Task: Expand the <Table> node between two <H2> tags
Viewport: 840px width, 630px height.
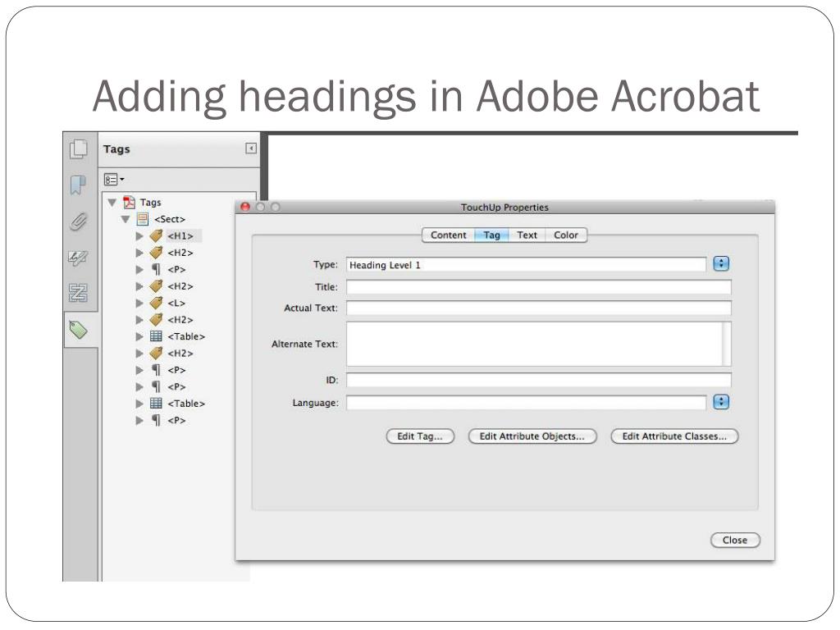Action: coord(139,336)
